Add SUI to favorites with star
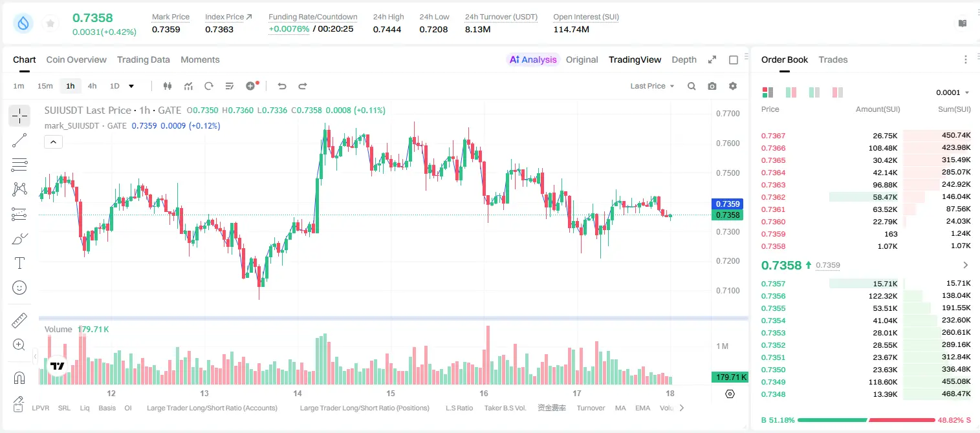Viewport: 980px width, 433px height. pos(50,24)
